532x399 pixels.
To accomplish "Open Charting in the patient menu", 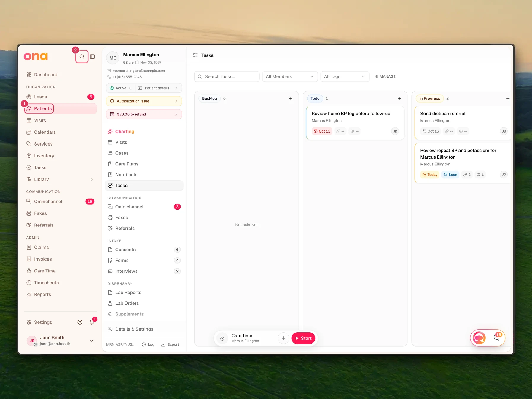I will tap(144, 132).
